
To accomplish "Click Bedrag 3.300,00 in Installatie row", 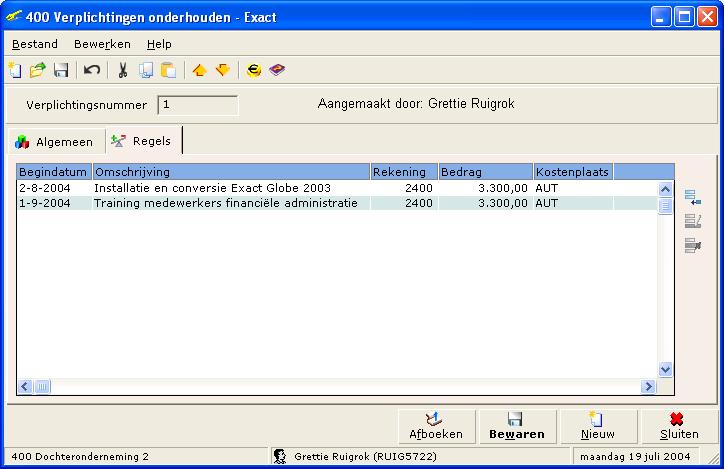I will [x=502, y=188].
